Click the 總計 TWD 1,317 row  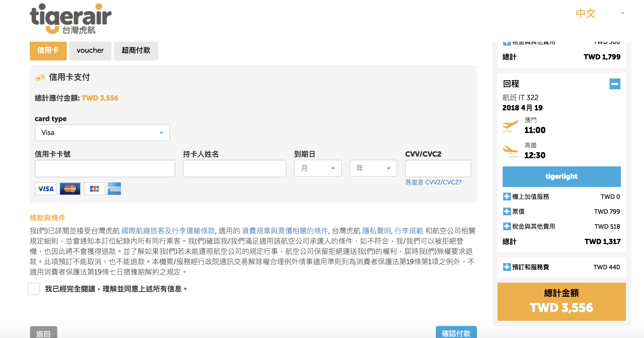(562, 242)
